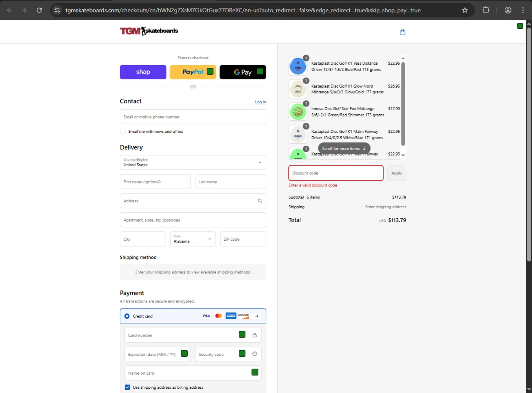Click the Enter shipping address text
Screen dimensions: 532x393
pyautogui.click(x=386, y=207)
